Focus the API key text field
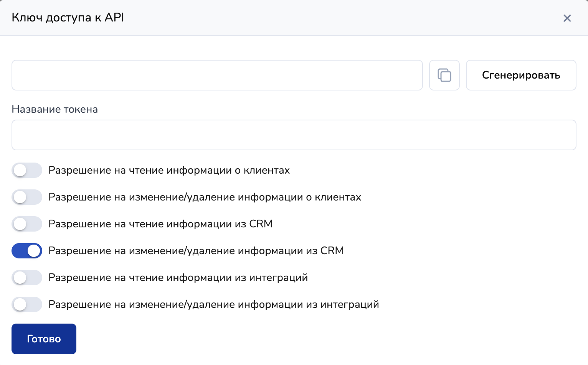Image resolution: width=588 pixels, height=365 pixels. [217, 75]
